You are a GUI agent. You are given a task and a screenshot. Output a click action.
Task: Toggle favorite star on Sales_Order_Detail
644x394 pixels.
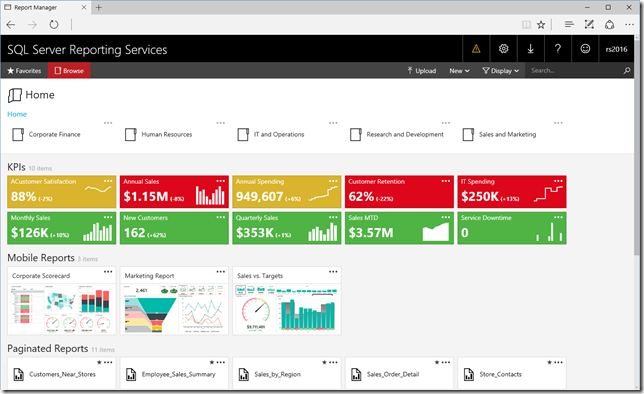click(437, 362)
